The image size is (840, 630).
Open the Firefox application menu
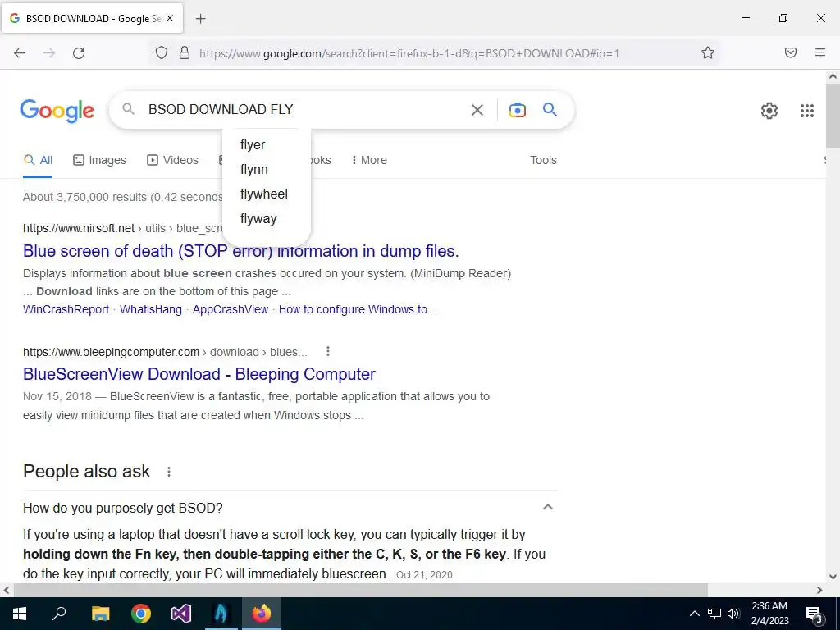click(820, 52)
